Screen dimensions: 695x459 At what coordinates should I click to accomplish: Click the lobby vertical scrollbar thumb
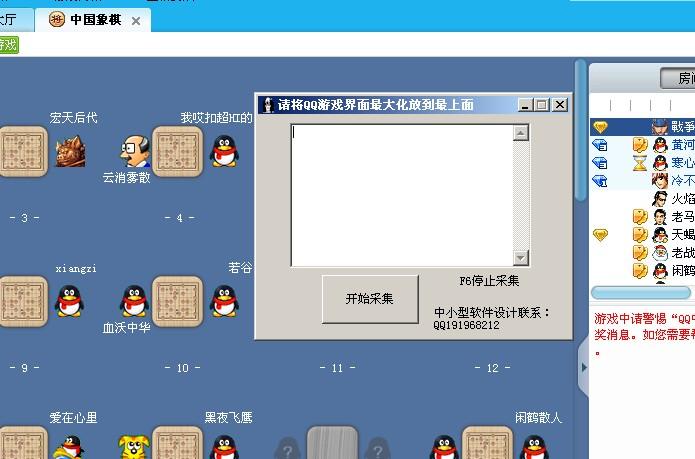(x=581, y=131)
